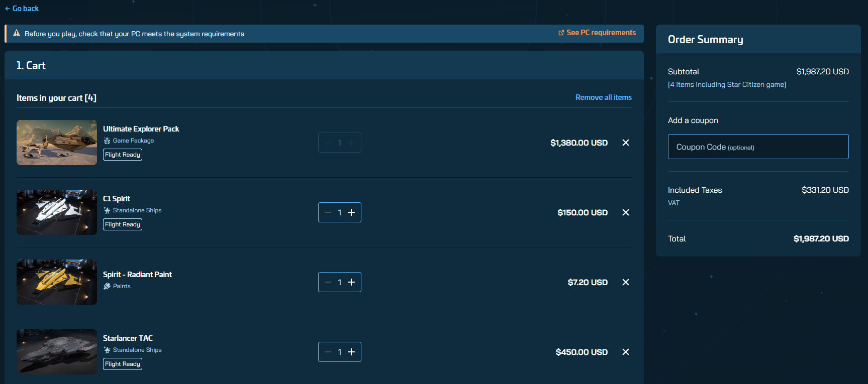Click the Order Summary heading
The image size is (868, 384).
point(705,40)
